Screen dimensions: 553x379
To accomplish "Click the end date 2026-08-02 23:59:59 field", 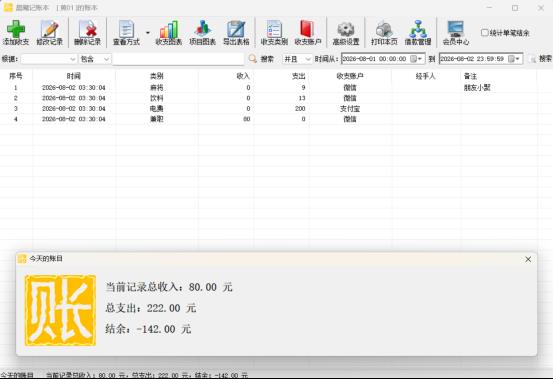I will [x=473, y=59].
